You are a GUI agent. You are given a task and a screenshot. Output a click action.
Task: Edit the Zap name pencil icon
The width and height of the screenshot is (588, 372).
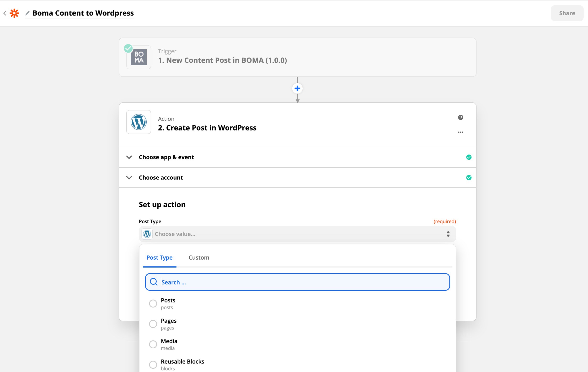(x=27, y=13)
